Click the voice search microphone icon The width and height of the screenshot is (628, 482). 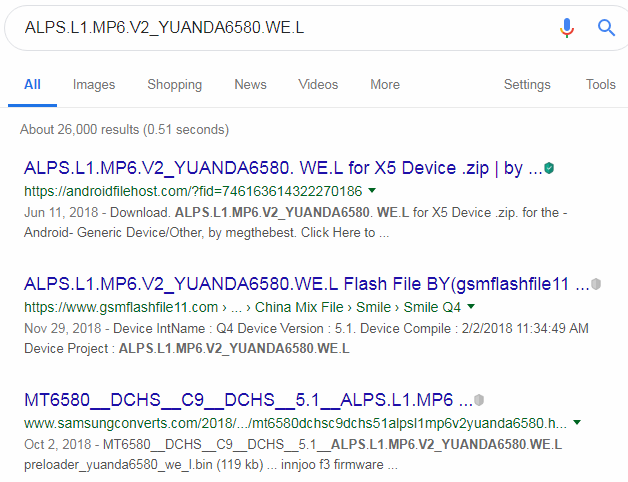566,28
